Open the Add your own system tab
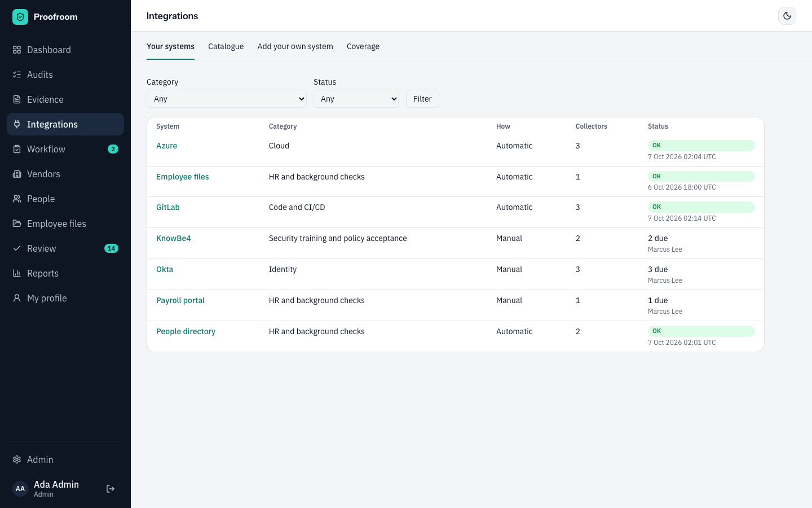 click(x=295, y=46)
